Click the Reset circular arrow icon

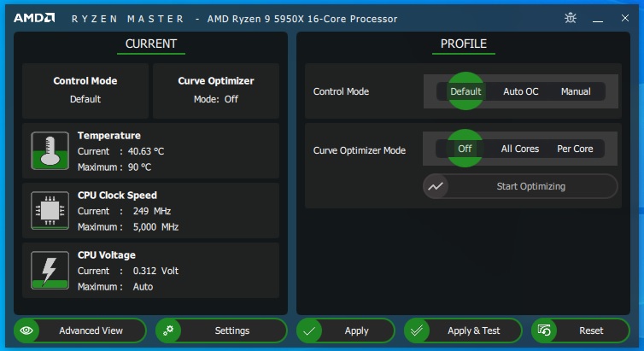click(545, 331)
